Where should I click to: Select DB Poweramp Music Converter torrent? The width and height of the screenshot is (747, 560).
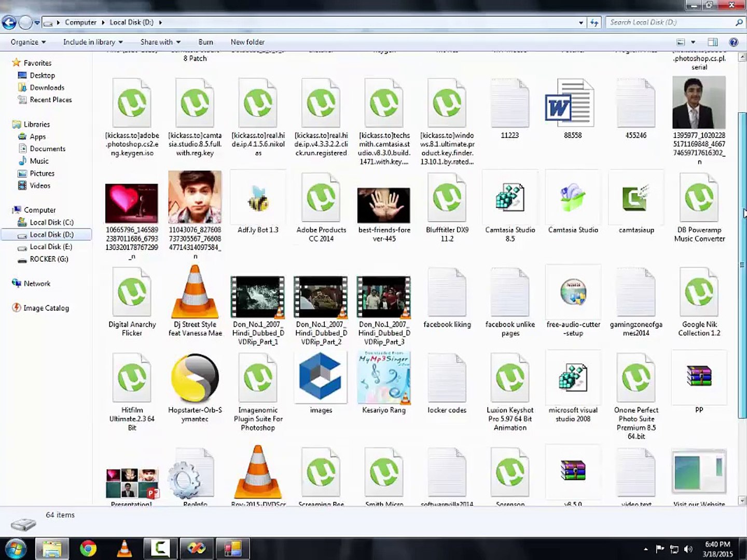699,198
